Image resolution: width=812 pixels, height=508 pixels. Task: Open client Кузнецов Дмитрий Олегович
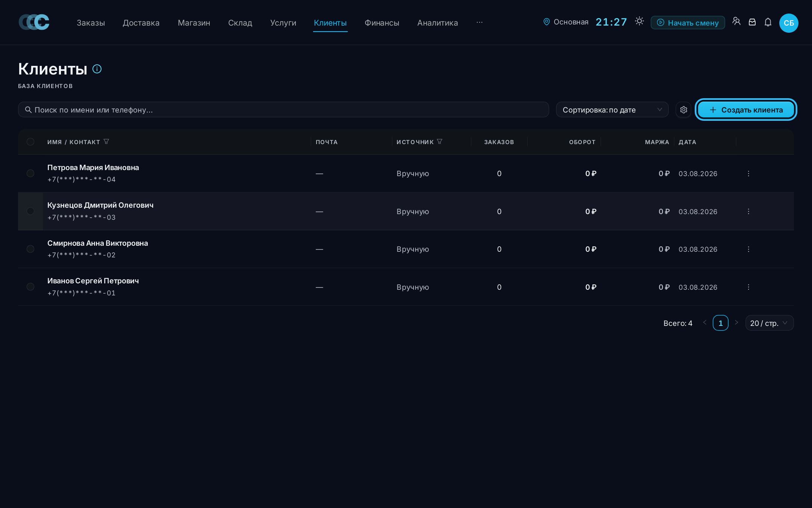(100, 205)
